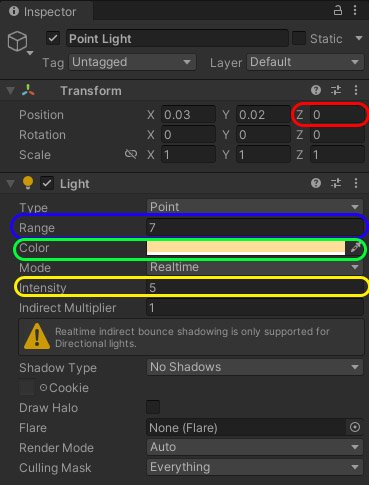
Task: Disable the Point Light GameObject checkbox
Action: tap(53, 38)
